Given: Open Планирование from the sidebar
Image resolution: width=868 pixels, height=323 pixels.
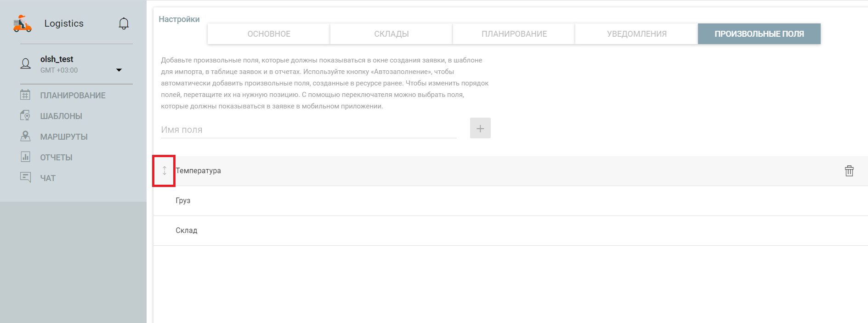Looking at the screenshot, I should pyautogui.click(x=73, y=96).
